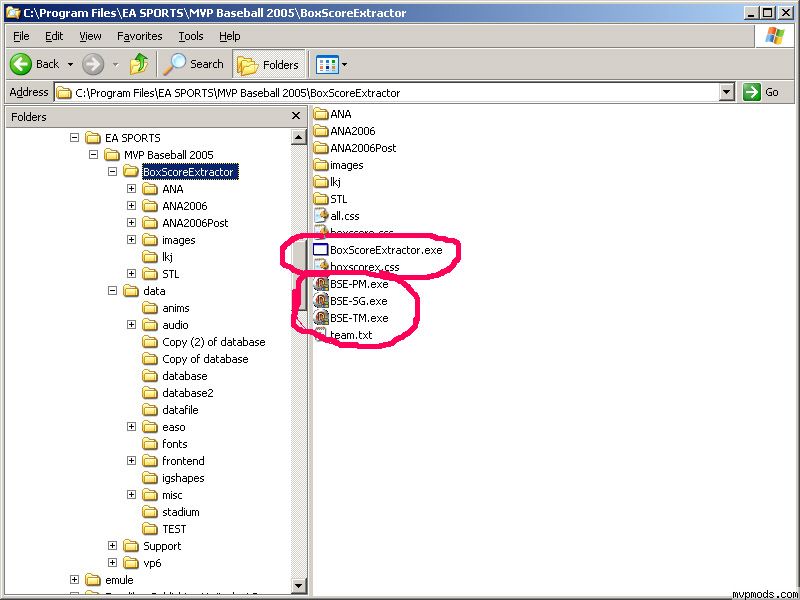
Task: Select igshapes folder in tree
Action: tap(173, 478)
